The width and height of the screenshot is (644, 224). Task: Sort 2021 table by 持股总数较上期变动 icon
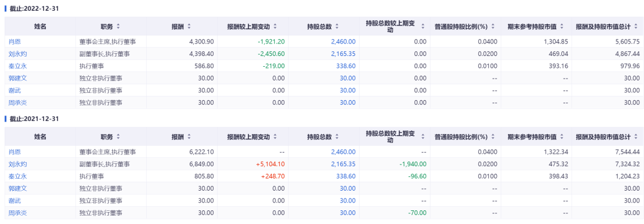[x=423, y=136]
